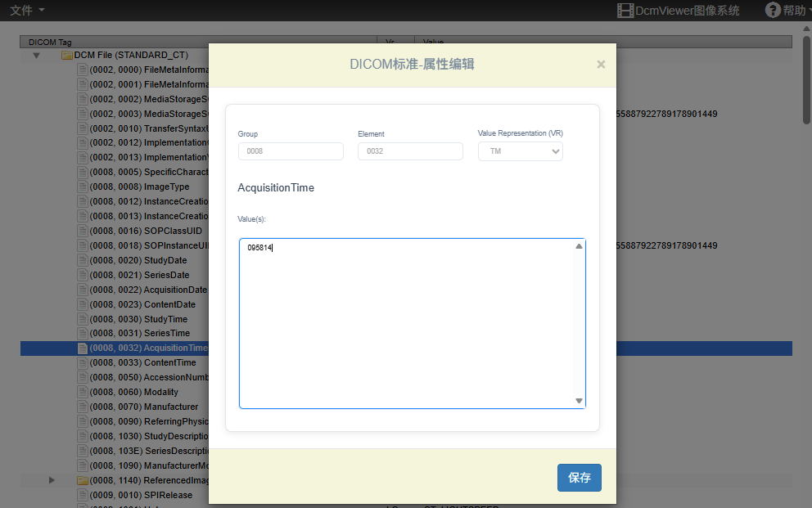Image resolution: width=812 pixels, height=508 pixels.
Task: Click the help question mark icon
Action: (x=773, y=10)
